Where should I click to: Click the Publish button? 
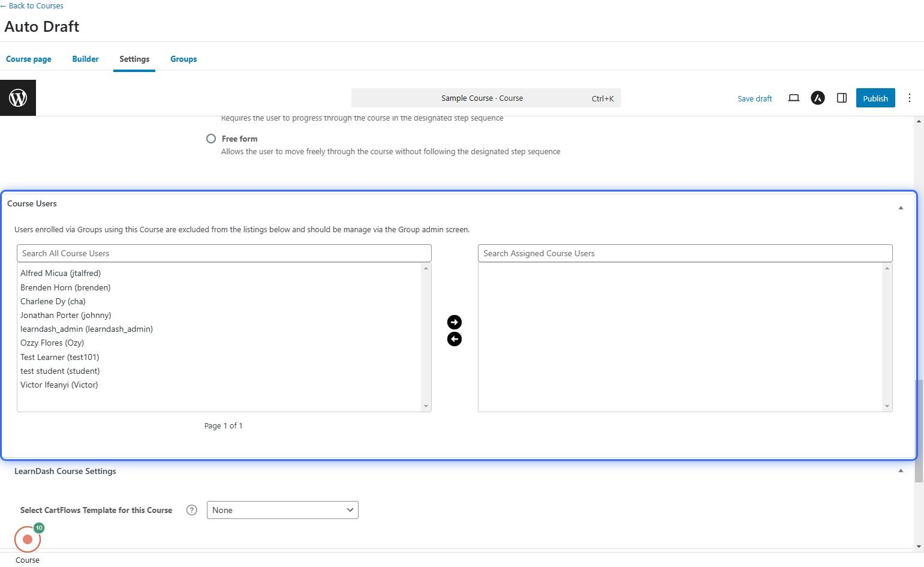tap(875, 98)
